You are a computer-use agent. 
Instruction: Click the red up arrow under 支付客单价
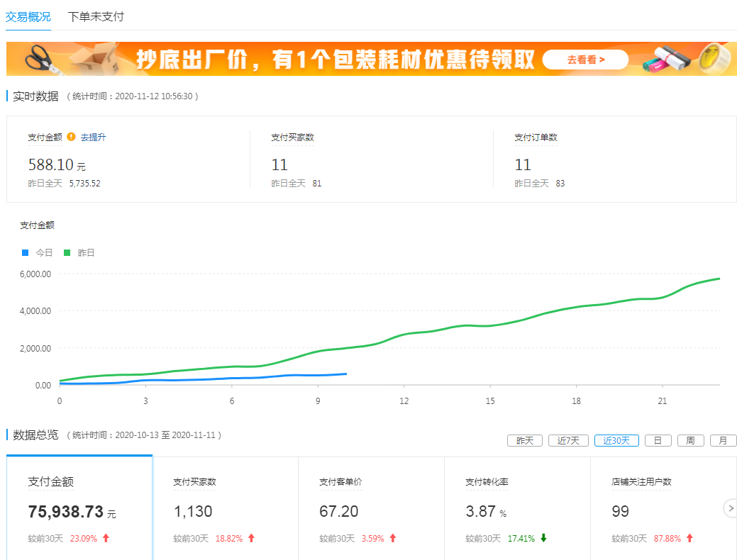[x=393, y=538]
